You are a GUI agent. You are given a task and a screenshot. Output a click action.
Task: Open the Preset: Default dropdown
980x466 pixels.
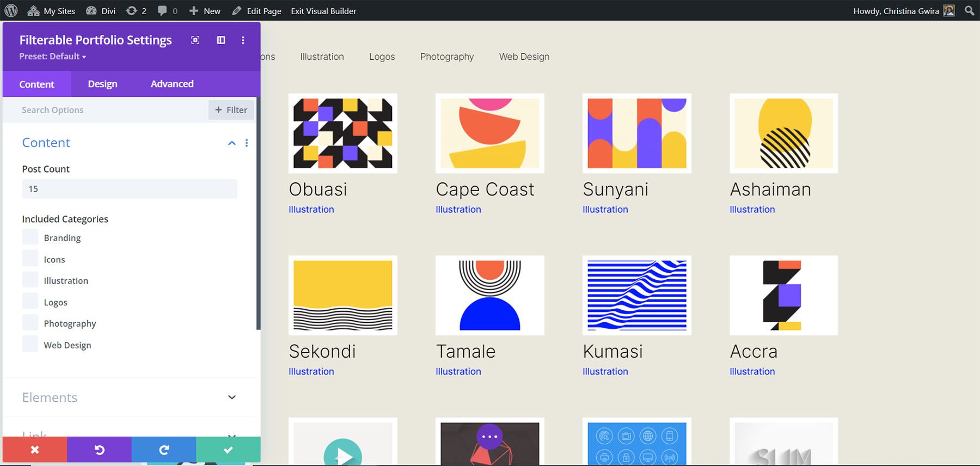53,57
